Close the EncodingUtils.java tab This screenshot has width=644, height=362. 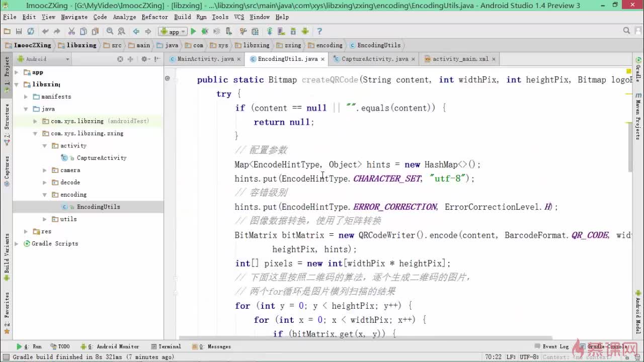(323, 59)
